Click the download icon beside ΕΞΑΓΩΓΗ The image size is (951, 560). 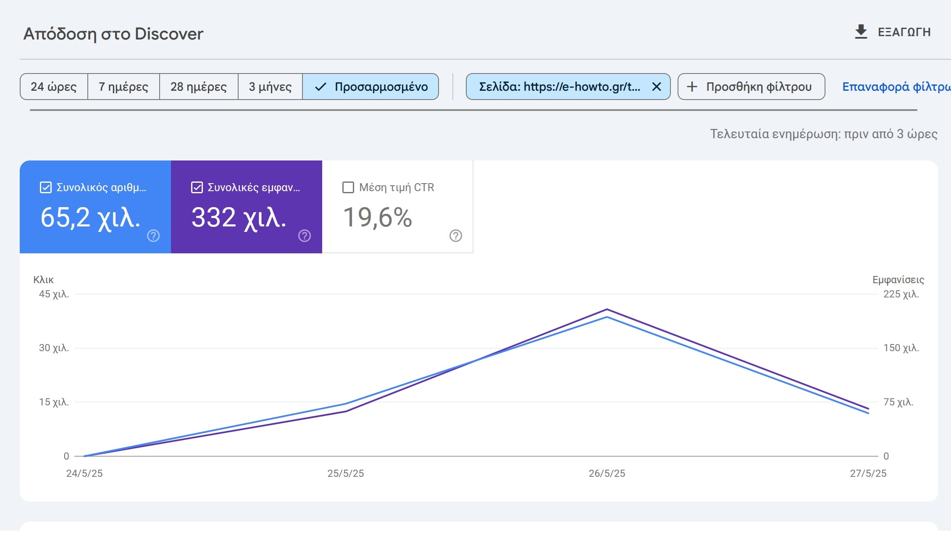[861, 32]
